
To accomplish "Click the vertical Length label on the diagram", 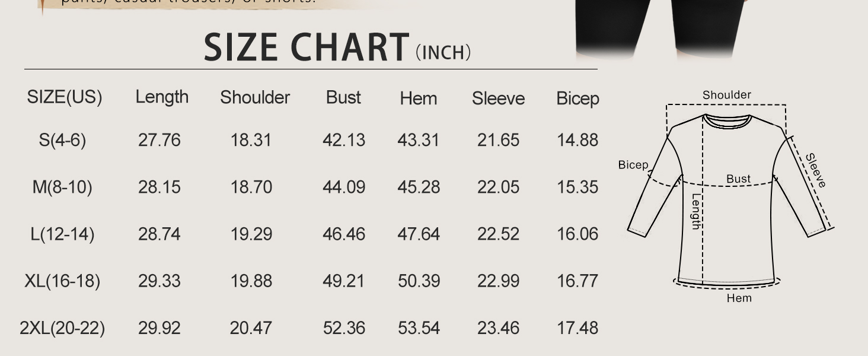I will (x=697, y=211).
